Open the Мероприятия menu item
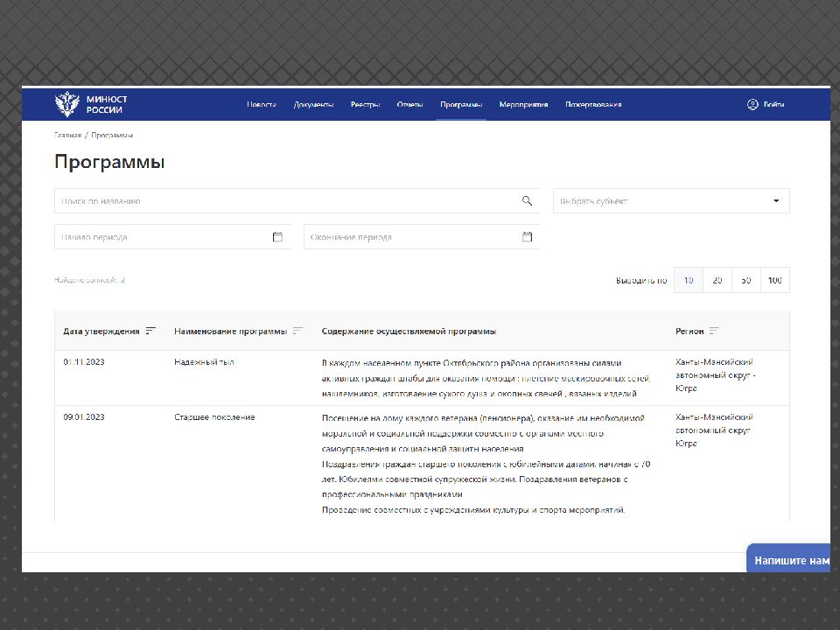Screen dimensions: 840x630 523,104
